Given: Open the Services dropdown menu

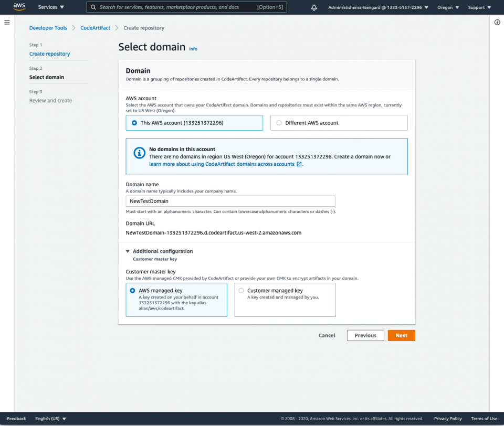Looking at the screenshot, I should tap(51, 7).
